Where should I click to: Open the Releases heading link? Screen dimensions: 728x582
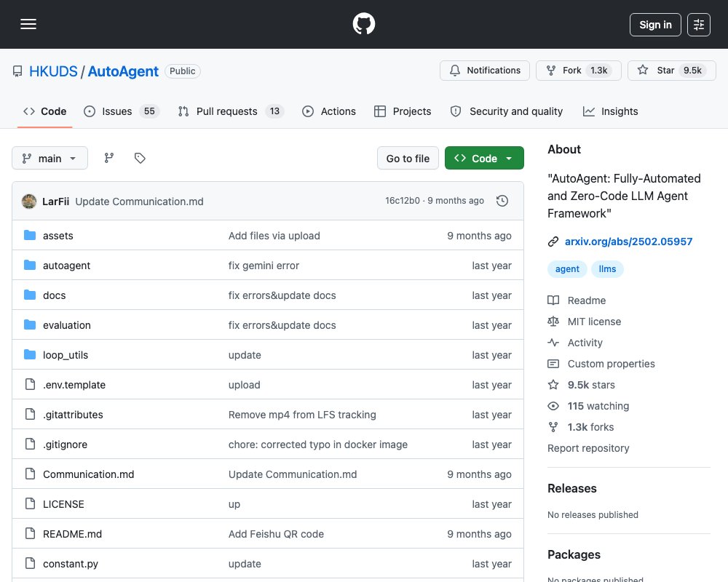(572, 488)
